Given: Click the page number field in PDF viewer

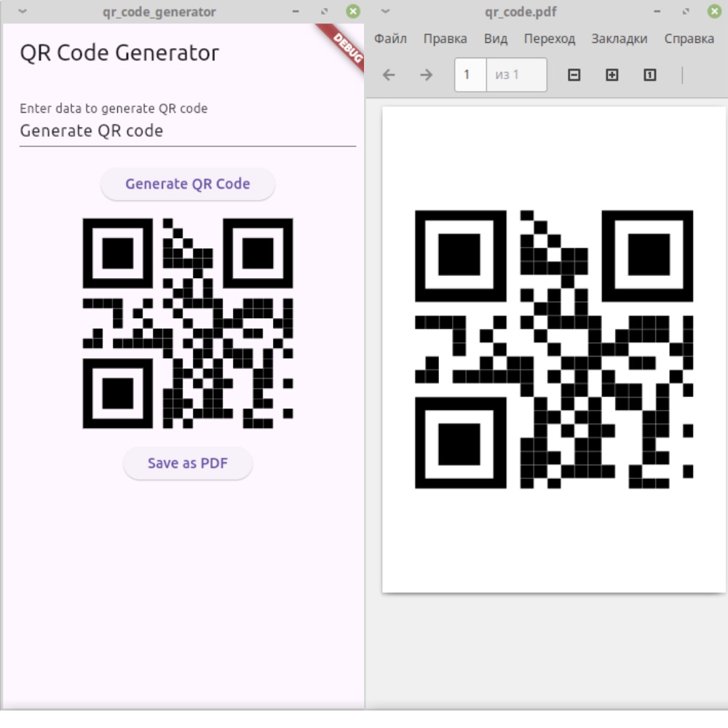Looking at the screenshot, I should (x=470, y=75).
